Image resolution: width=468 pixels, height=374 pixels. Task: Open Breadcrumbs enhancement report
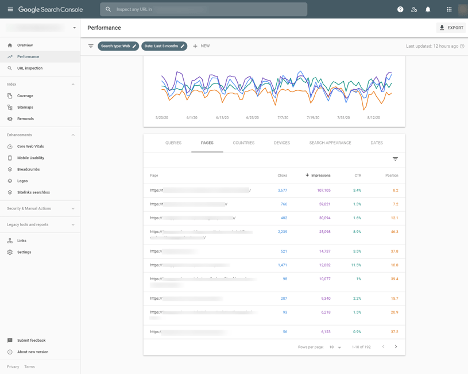coord(40,169)
